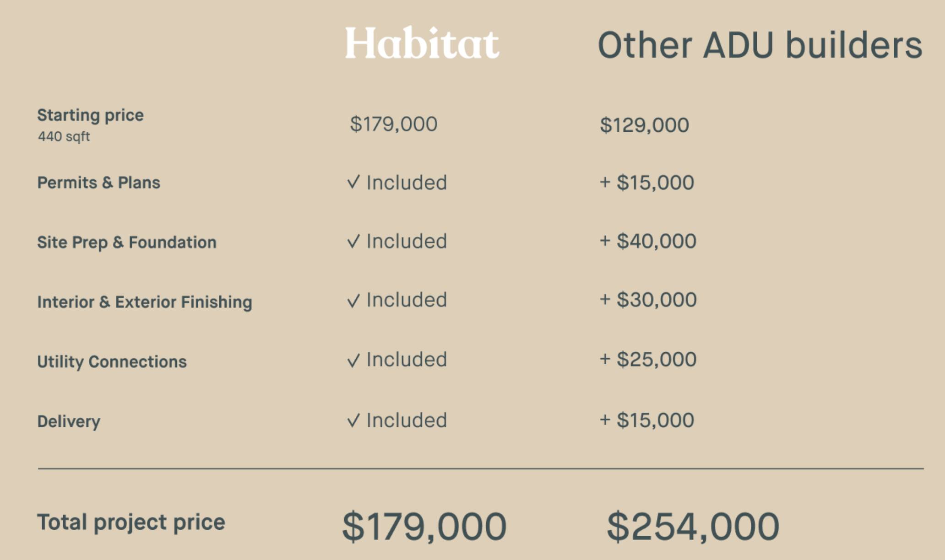Click the 440 sqft subtitle text
Image resolution: width=945 pixels, height=560 pixels.
[64, 136]
